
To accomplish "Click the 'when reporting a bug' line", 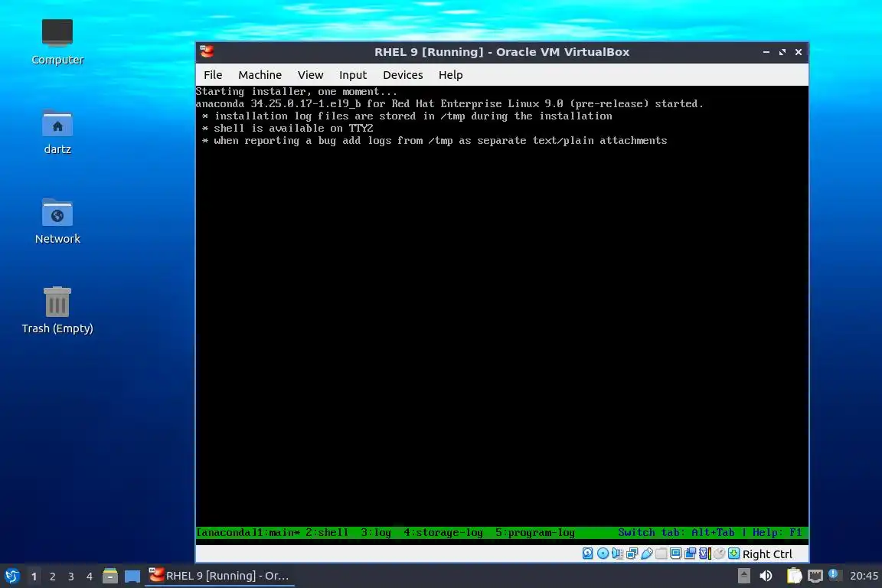I will (x=435, y=141).
